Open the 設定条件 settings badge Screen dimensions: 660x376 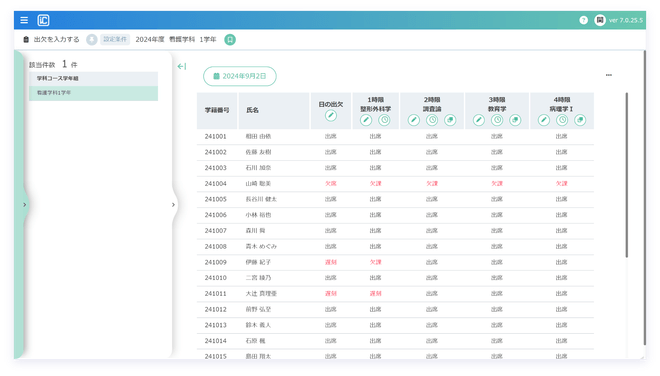click(115, 40)
